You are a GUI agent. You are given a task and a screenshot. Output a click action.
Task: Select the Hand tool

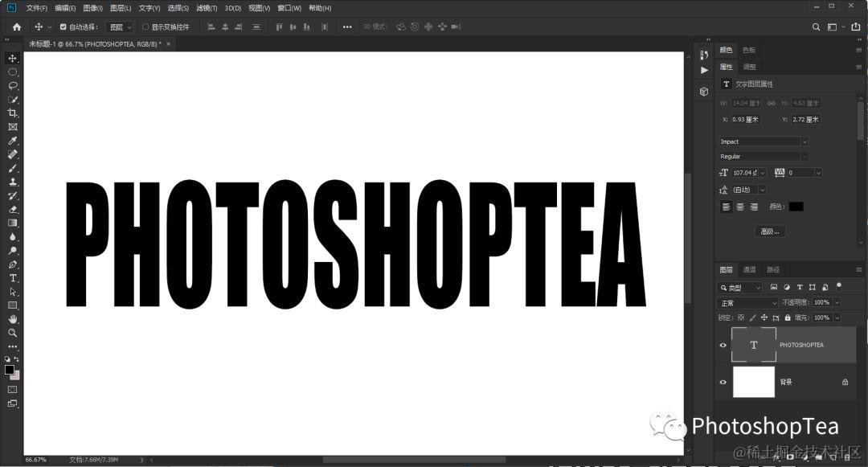pos(12,319)
